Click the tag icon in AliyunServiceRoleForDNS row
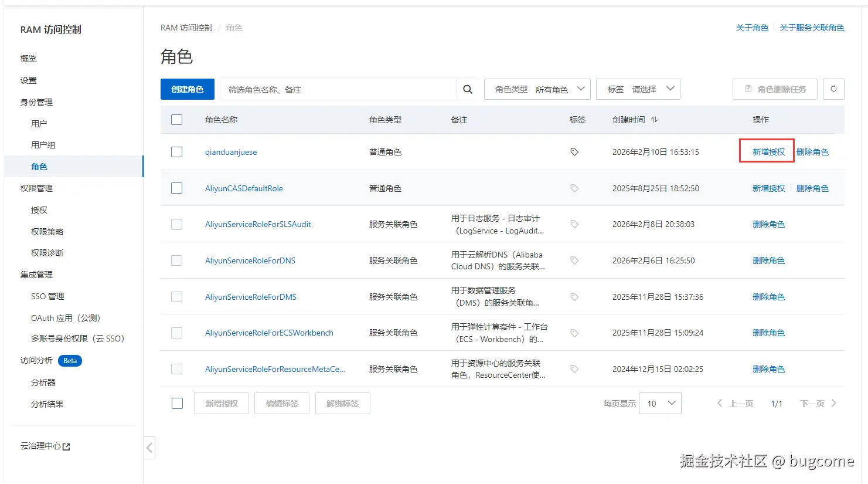This screenshot has height=484, width=868. point(574,260)
